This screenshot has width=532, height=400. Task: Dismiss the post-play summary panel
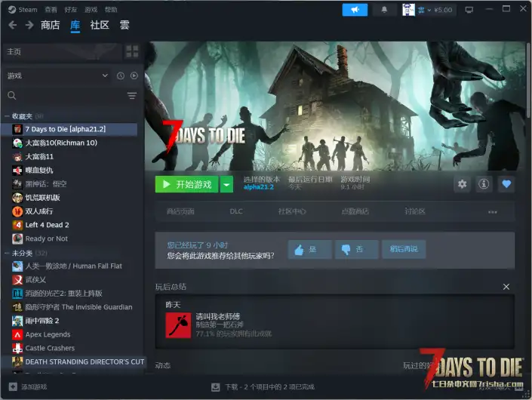(x=506, y=287)
